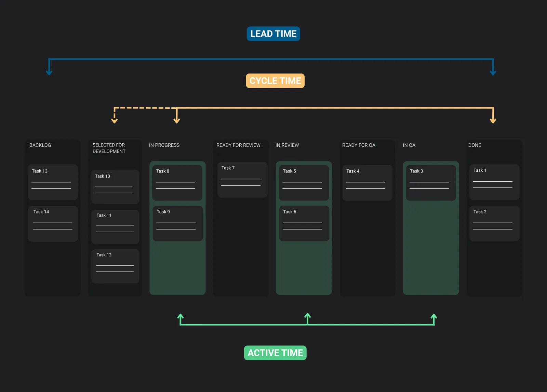This screenshot has height=392, width=547.
Task: Open the Task 5 card
Action: click(304, 183)
